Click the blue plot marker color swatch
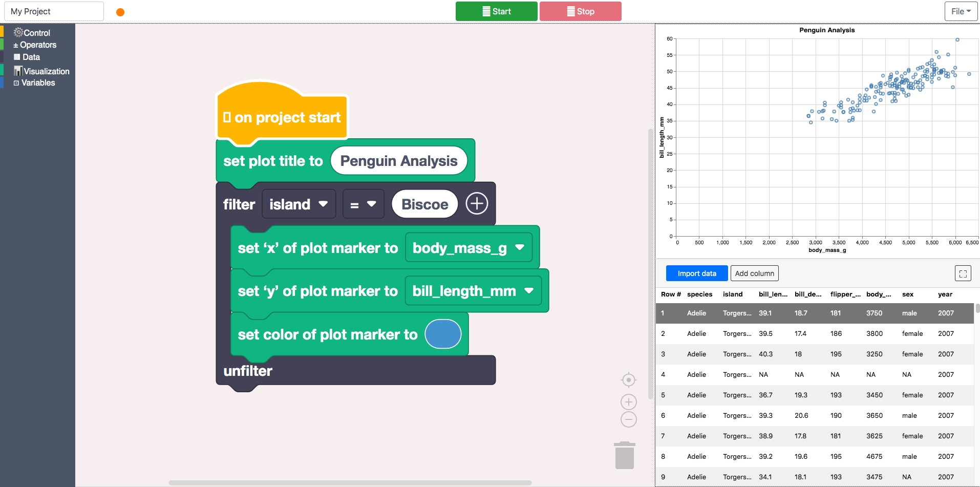Image resolution: width=980 pixels, height=487 pixels. 443,334
